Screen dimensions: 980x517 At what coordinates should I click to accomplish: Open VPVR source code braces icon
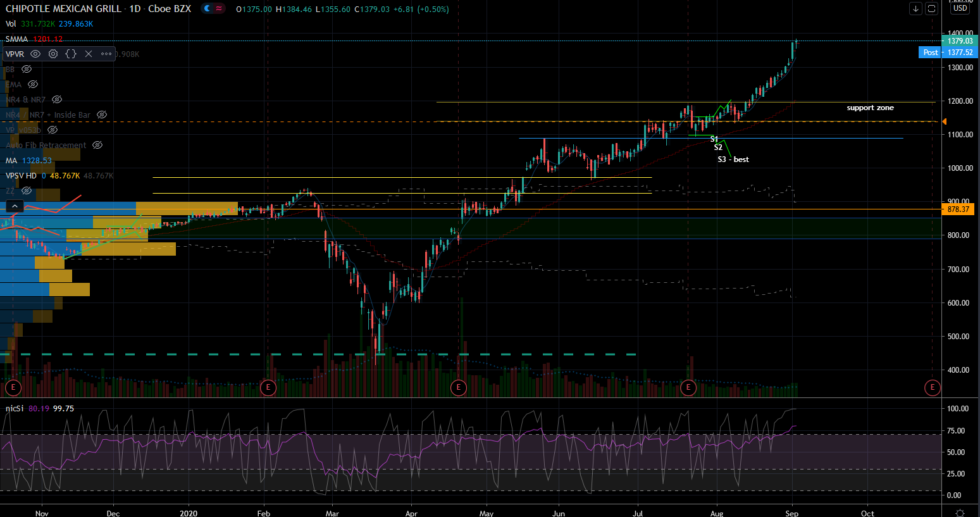[x=71, y=54]
